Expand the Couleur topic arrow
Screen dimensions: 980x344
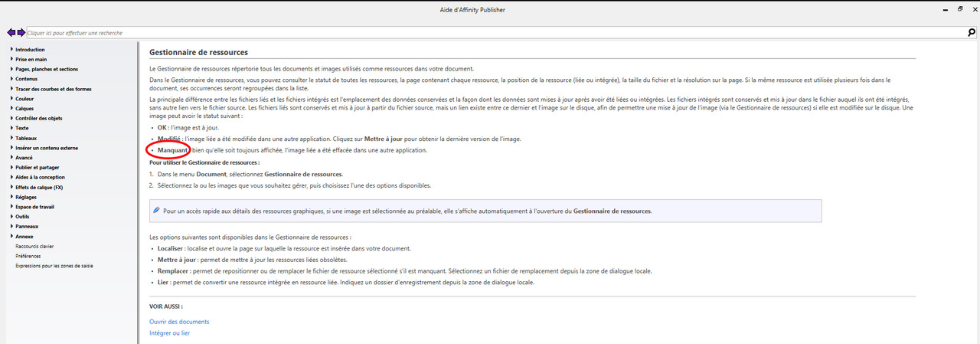(11, 99)
